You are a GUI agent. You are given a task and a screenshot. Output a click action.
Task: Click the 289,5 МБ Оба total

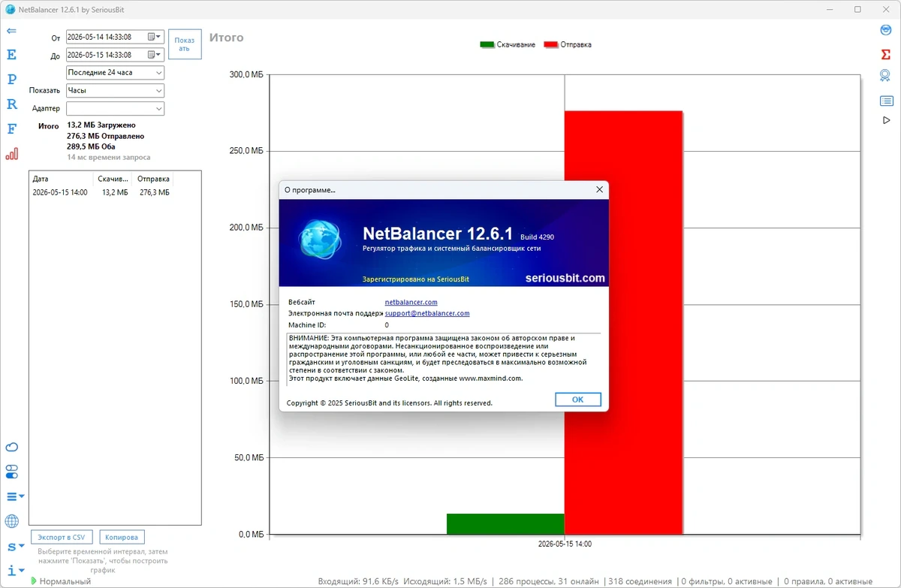(x=91, y=146)
